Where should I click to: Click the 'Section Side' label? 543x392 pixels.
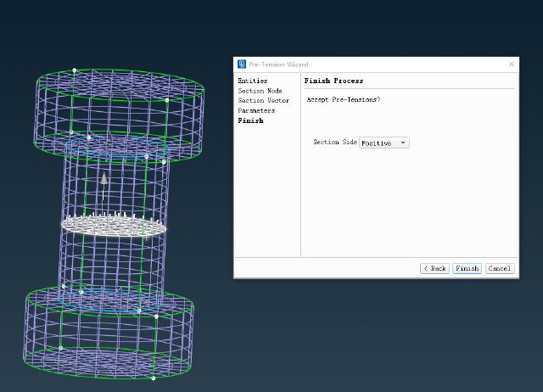coord(335,142)
